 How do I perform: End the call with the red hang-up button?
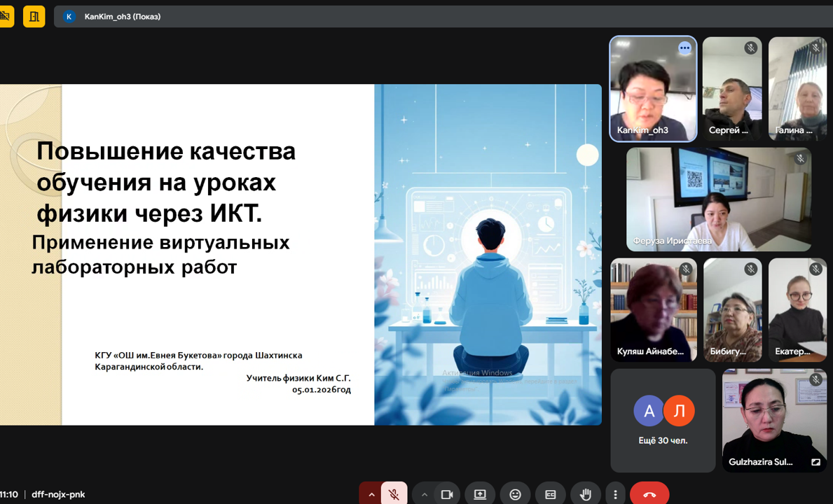pyautogui.click(x=649, y=493)
